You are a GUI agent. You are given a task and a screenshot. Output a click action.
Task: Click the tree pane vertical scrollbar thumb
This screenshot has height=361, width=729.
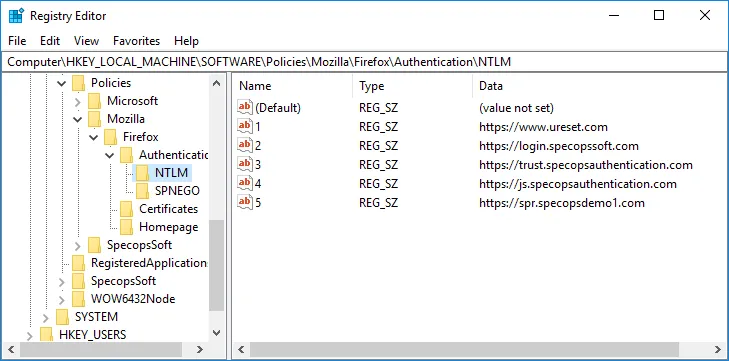click(x=216, y=266)
